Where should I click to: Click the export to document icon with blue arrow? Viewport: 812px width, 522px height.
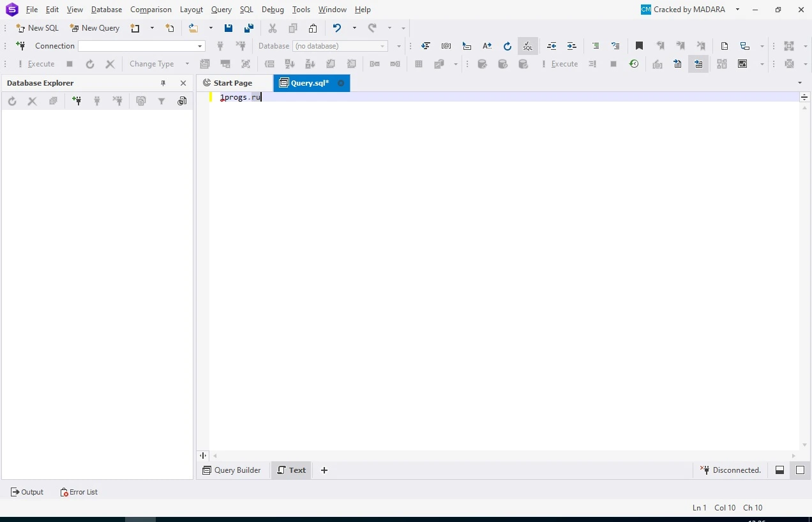678,64
